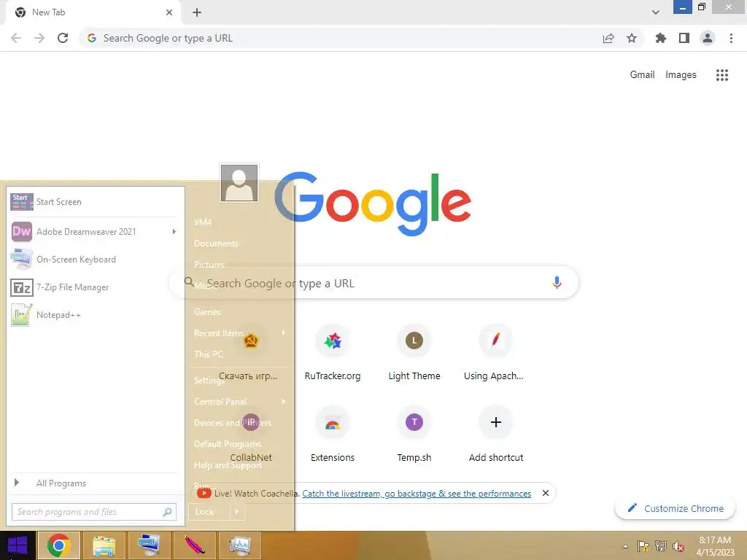The width and height of the screenshot is (747, 560).
Task: Open the Google apps grid
Action: point(722,75)
